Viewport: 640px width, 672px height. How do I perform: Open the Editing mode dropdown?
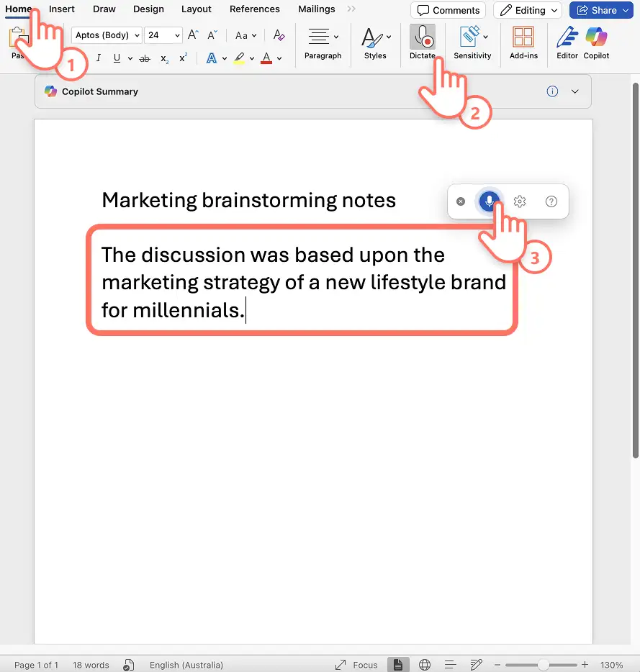tap(528, 10)
